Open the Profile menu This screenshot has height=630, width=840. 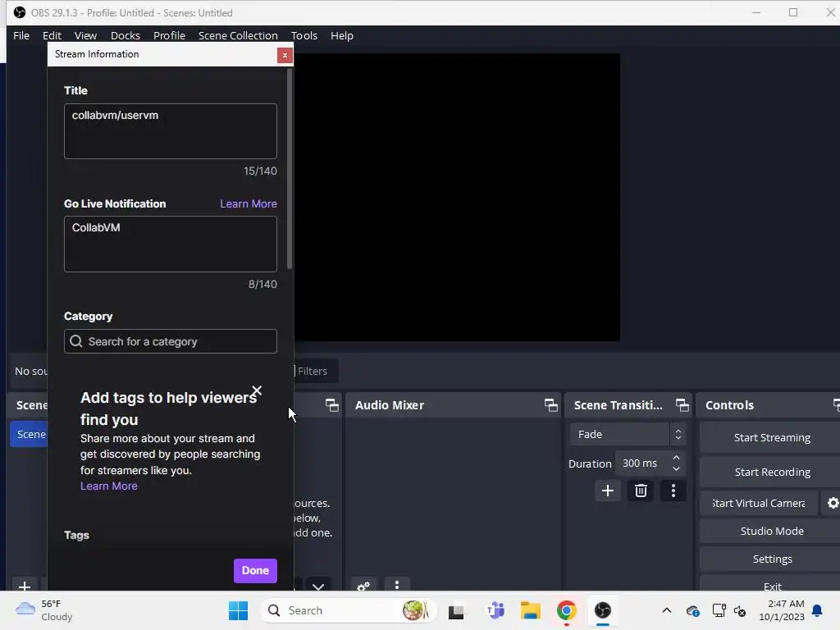tap(169, 35)
